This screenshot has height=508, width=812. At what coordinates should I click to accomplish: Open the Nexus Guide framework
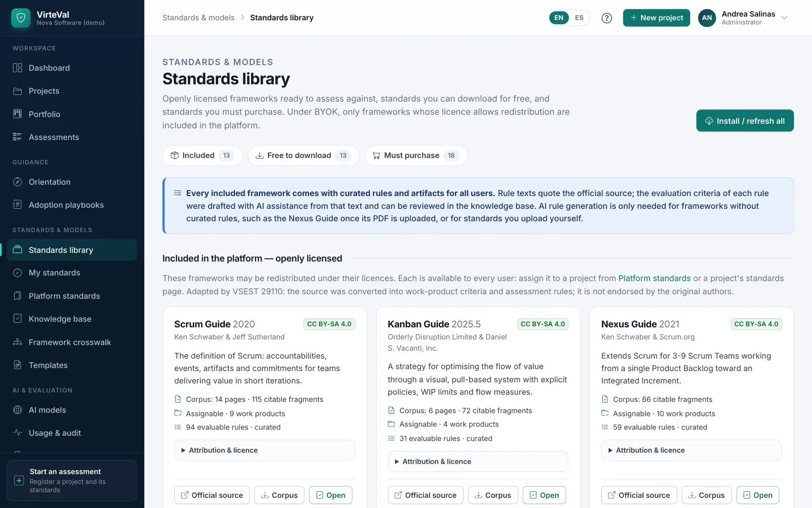(757, 495)
